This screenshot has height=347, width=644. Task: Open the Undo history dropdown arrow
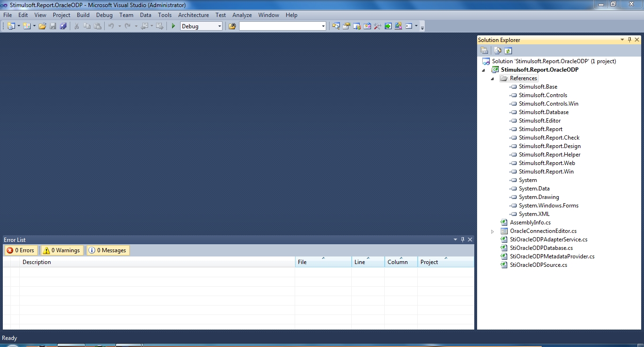pyautogui.click(x=119, y=26)
